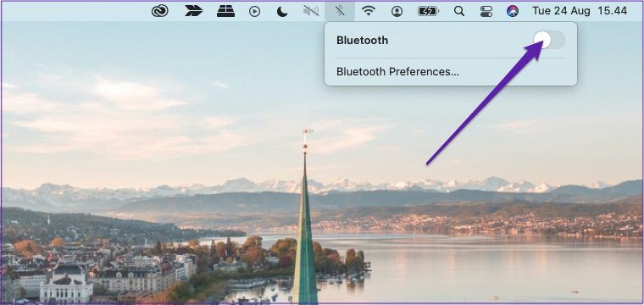Click the Bluetooth heading label in the dropdown
This screenshot has height=305, width=644.
(363, 40)
